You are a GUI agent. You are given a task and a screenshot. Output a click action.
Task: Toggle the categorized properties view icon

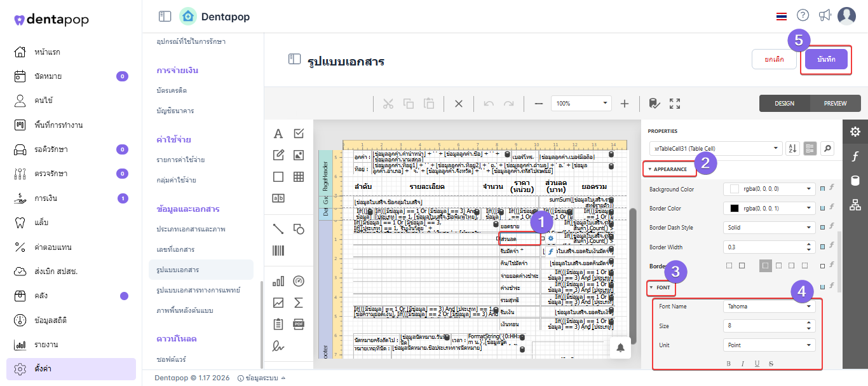[x=810, y=148]
